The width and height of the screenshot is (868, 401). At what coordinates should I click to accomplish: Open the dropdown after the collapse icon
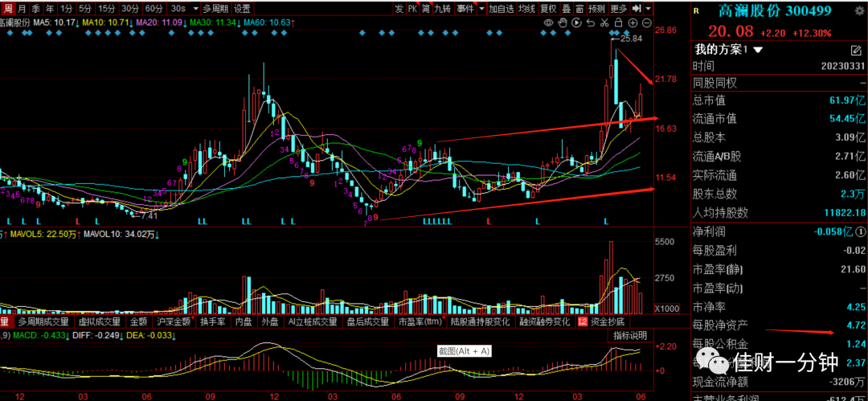pyautogui.click(x=649, y=8)
